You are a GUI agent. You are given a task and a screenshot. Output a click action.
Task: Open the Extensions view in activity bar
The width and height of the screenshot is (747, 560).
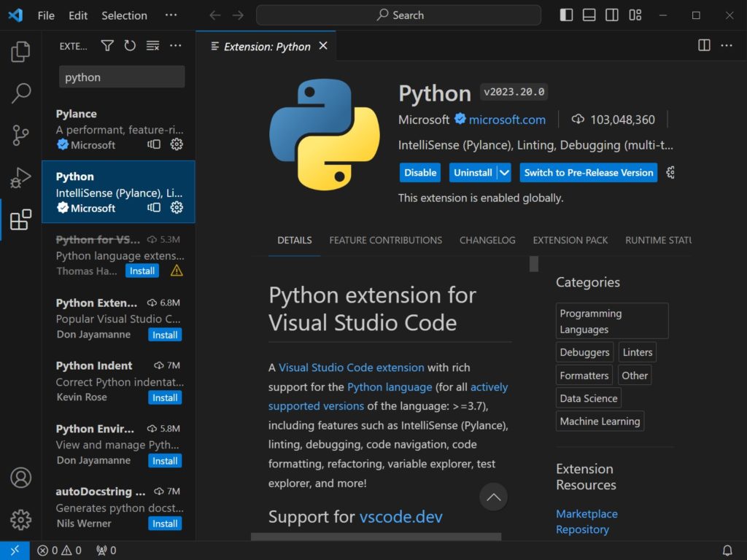click(20, 219)
